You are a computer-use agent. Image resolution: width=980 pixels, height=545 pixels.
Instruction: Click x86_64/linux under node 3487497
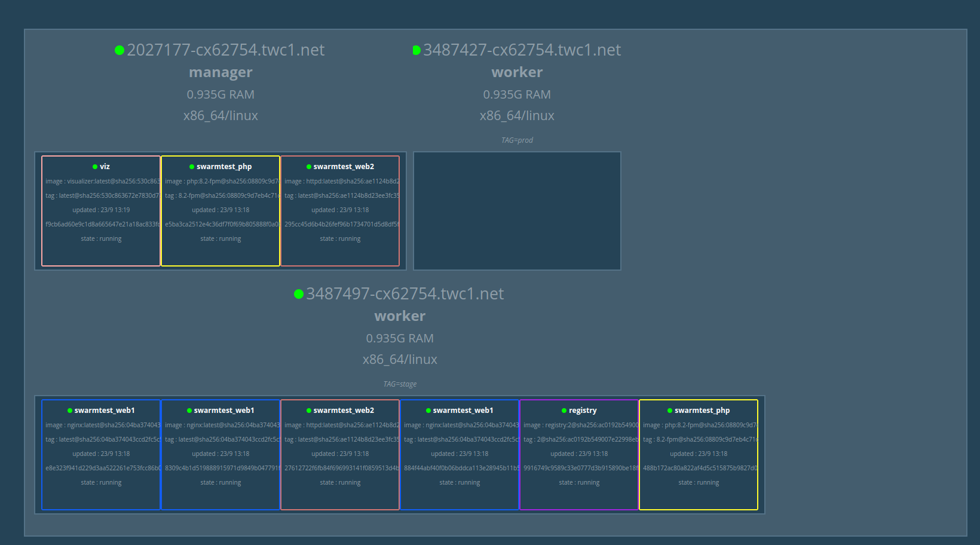click(x=400, y=360)
